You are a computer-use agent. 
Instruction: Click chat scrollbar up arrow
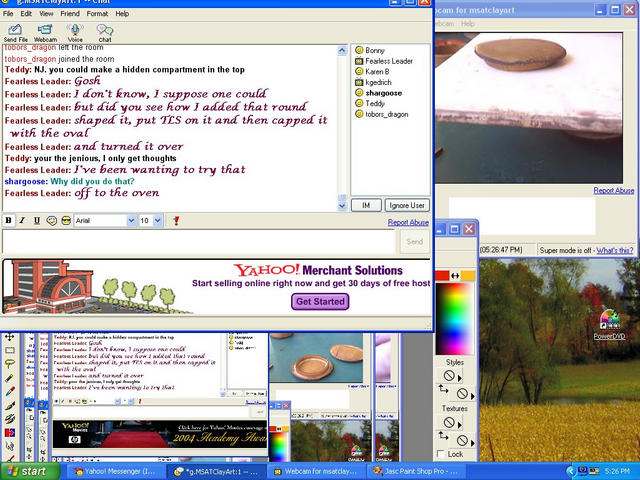pyautogui.click(x=342, y=51)
